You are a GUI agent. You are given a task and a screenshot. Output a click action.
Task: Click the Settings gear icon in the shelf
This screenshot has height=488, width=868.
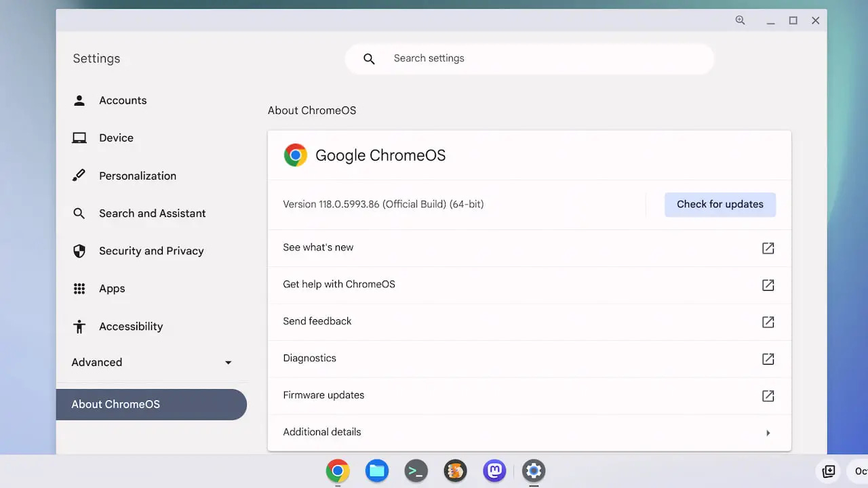[x=534, y=470]
